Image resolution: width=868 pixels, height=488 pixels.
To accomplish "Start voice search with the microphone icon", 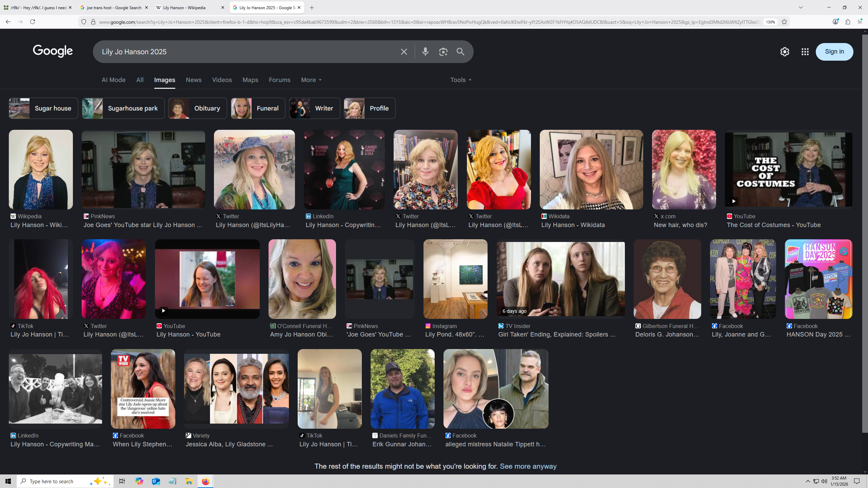I will point(425,52).
